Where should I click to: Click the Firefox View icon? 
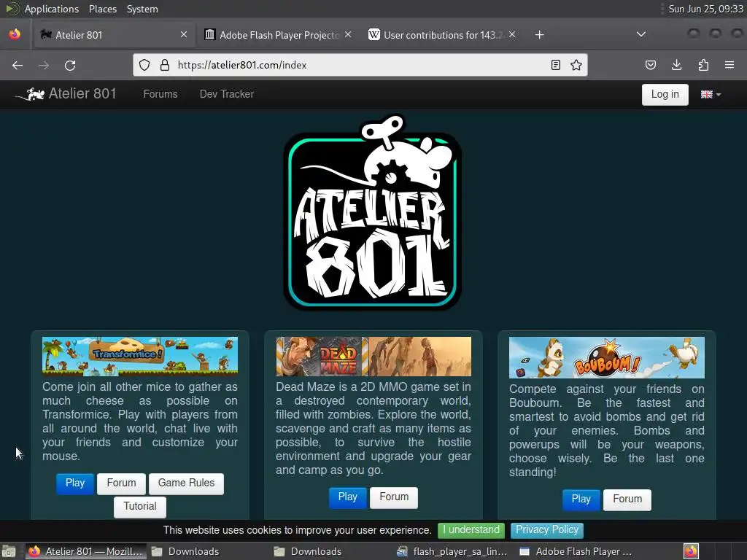click(15, 35)
